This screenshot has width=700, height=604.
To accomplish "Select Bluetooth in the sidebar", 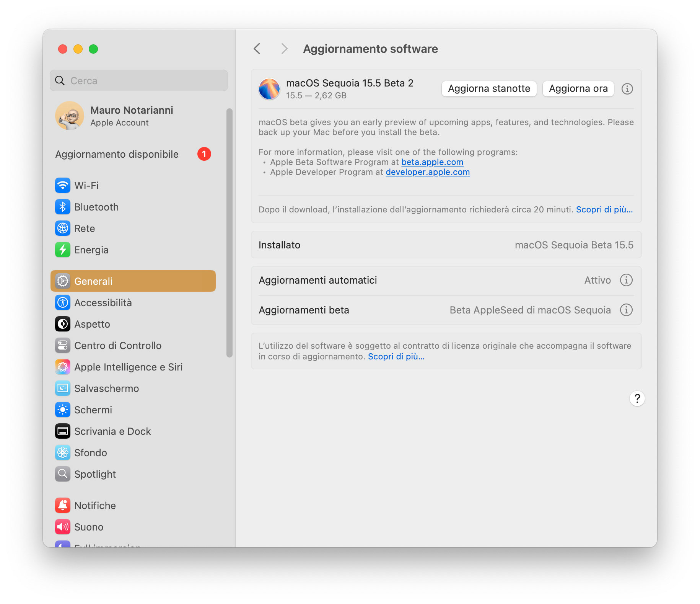I will (133, 207).
